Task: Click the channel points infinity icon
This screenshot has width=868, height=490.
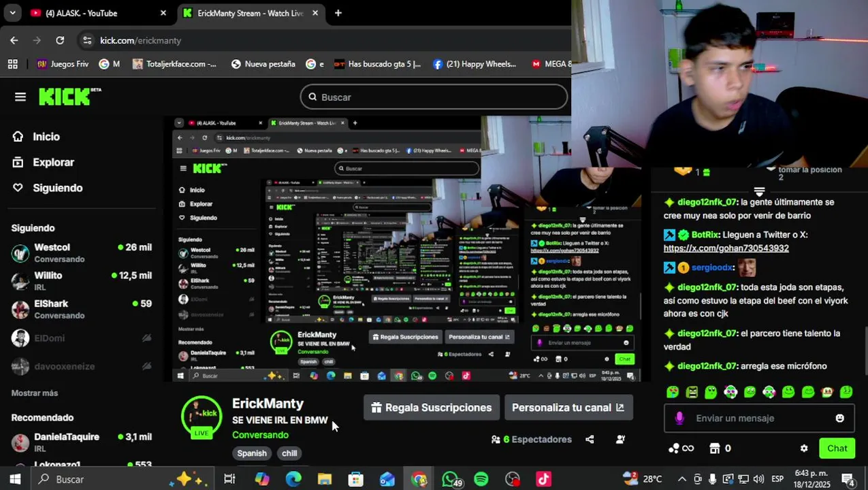Action: pos(681,448)
